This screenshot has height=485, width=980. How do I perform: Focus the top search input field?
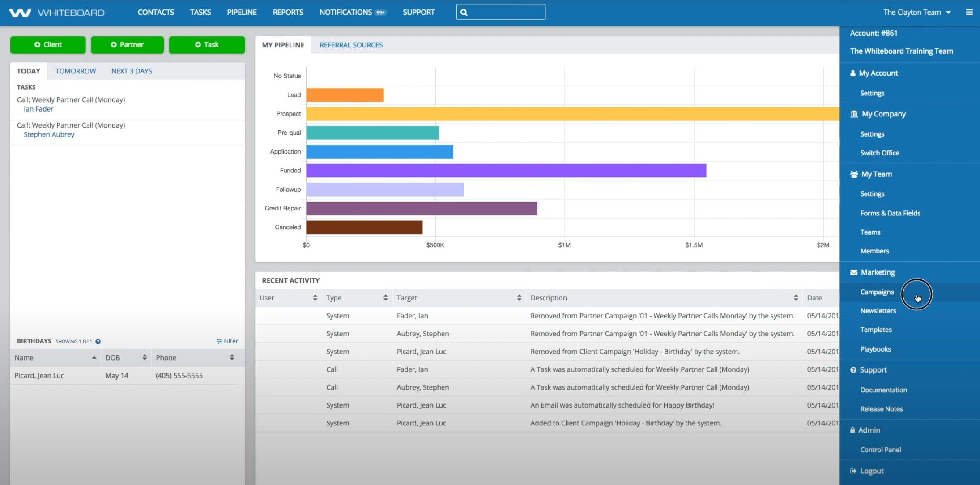click(501, 12)
